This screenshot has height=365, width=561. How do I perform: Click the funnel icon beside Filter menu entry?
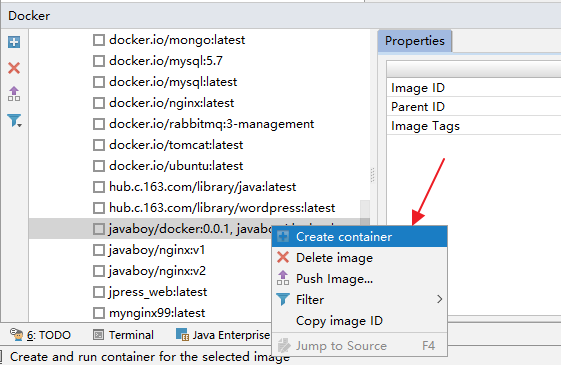283,299
